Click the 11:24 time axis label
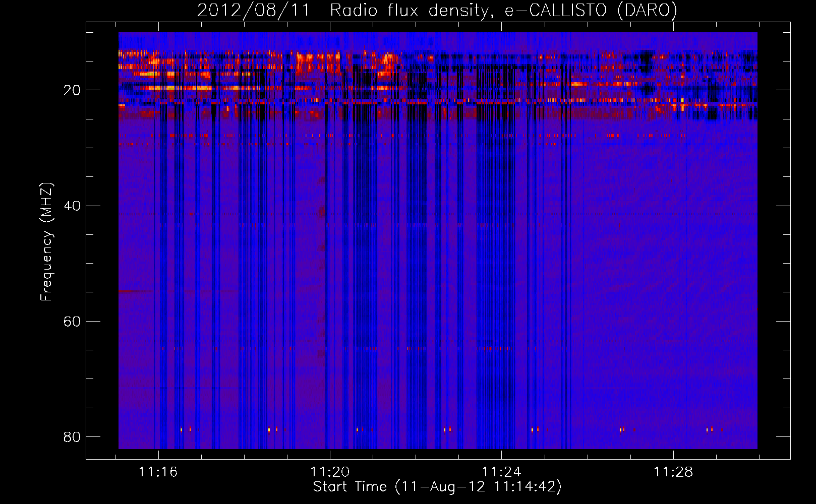The image size is (816, 504). click(x=502, y=472)
